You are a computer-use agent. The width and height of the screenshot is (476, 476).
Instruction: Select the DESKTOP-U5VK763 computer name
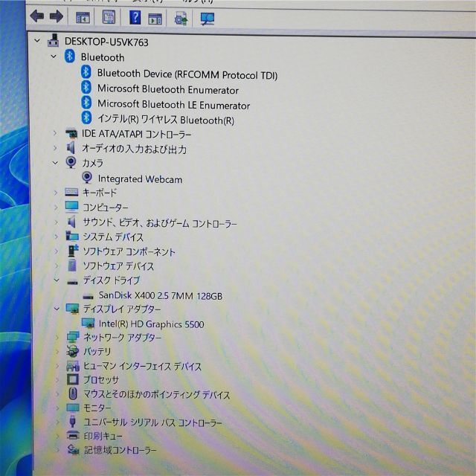[x=106, y=42]
